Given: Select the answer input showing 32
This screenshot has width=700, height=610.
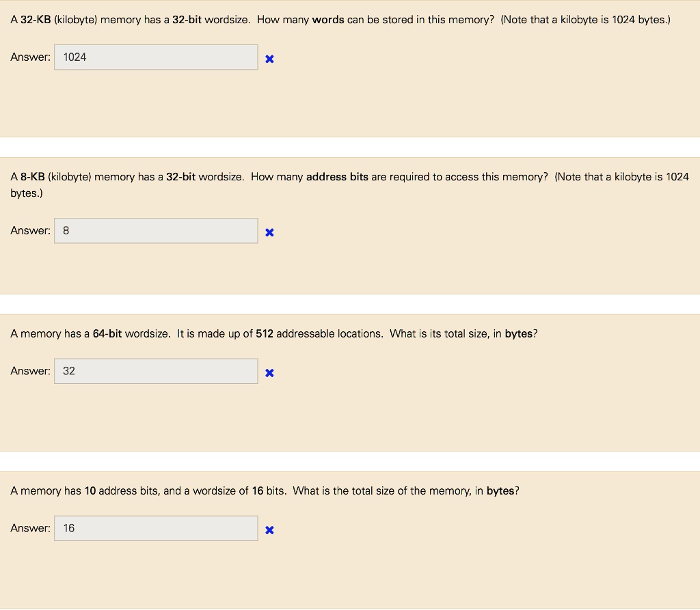Looking at the screenshot, I should click(156, 372).
